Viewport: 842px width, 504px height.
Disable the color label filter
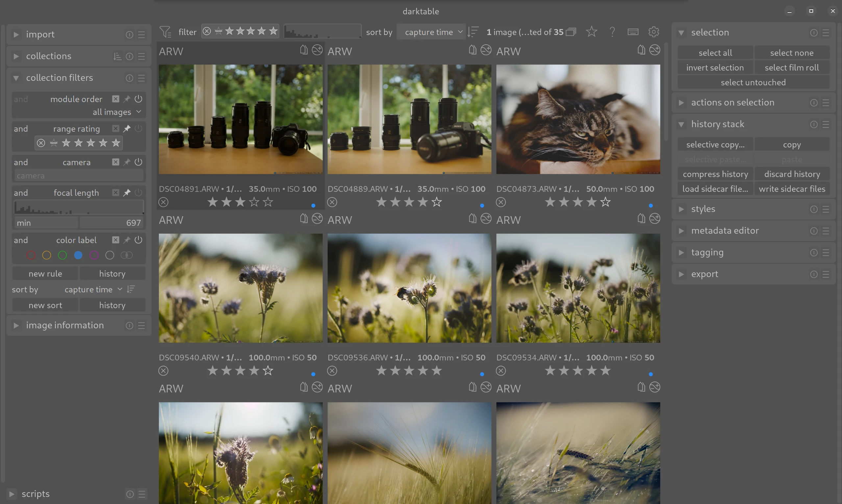[138, 240]
